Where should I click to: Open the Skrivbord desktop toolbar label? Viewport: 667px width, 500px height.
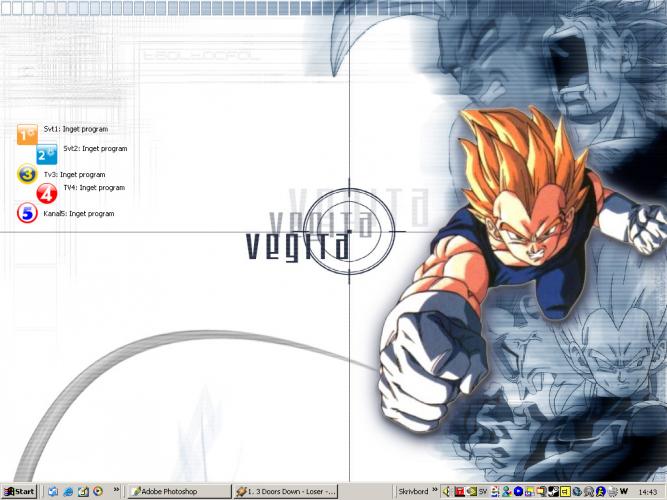click(412, 492)
